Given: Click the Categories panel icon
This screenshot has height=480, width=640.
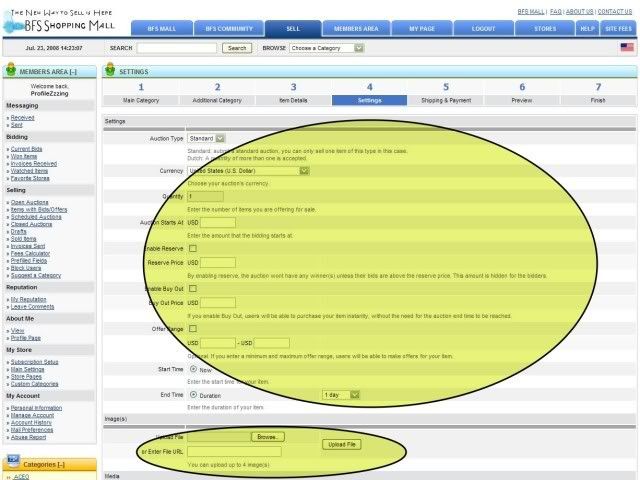Looking at the screenshot, I should click(13, 461).
